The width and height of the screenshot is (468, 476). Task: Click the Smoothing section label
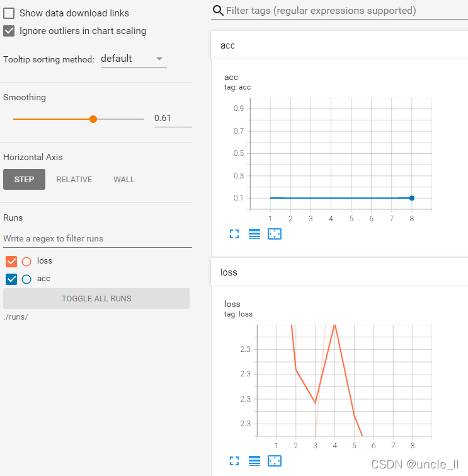25,98
